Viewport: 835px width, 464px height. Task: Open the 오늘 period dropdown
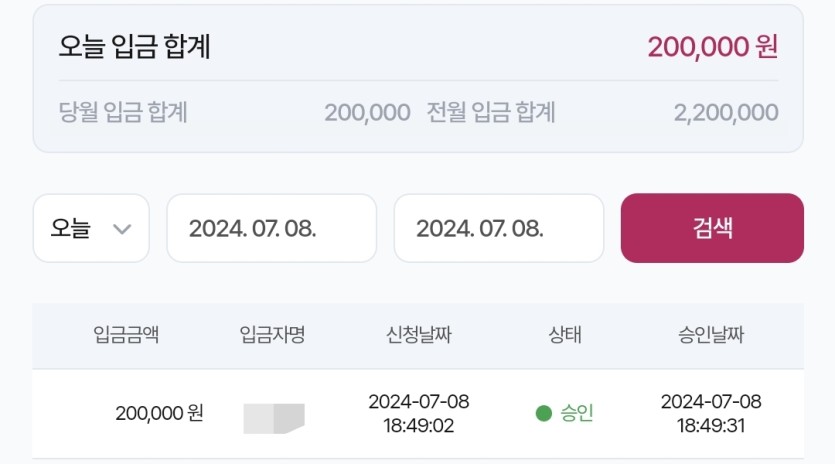click(x=91, y=228)
